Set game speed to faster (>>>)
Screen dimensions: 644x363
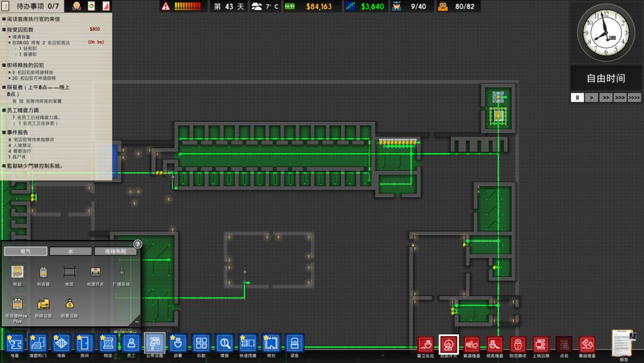pyautogui.click(x=620, y=97)
